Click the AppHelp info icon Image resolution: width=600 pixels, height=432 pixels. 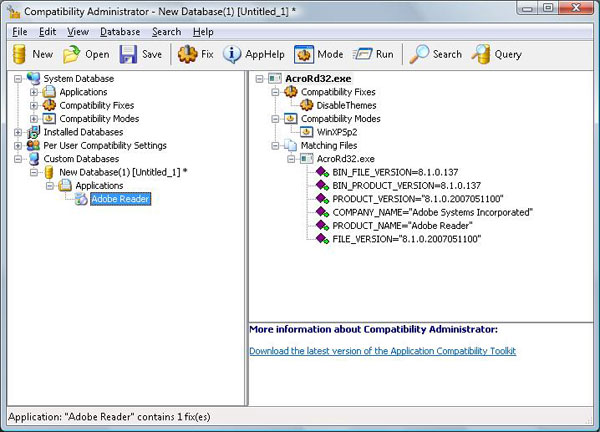pos(232,54)
